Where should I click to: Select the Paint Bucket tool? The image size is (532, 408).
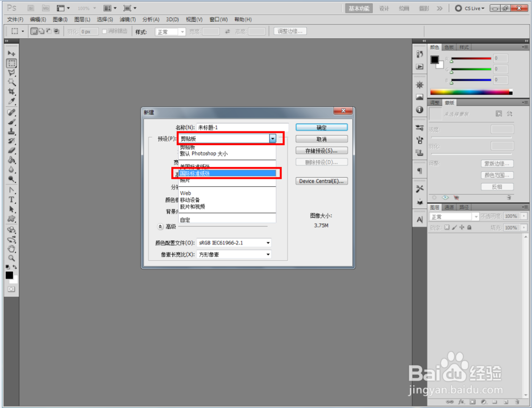12,160
